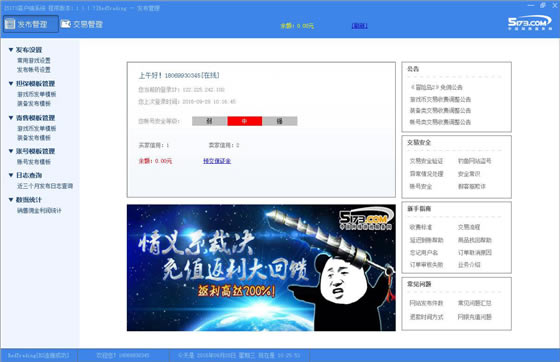Open the 帐号类交易收费调整公告 announcement
Image resolution: width=560 pixels, height=362 pixels.
coord(440,122)
